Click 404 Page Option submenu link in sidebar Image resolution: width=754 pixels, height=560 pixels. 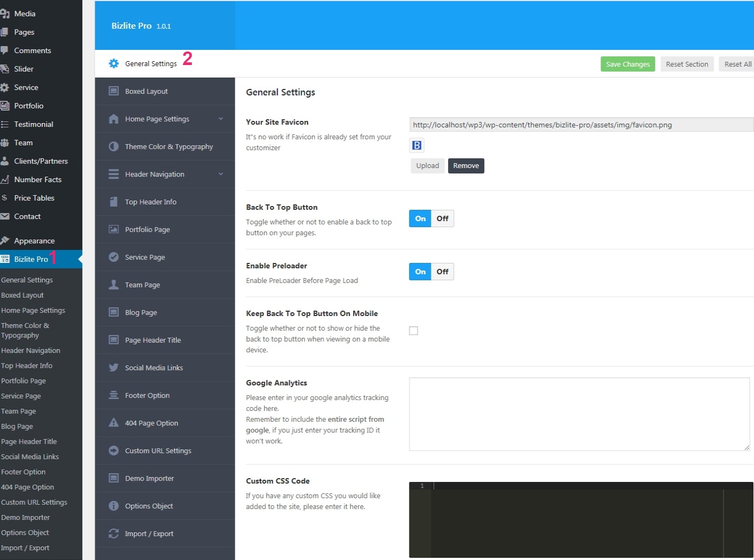[28, 487]
